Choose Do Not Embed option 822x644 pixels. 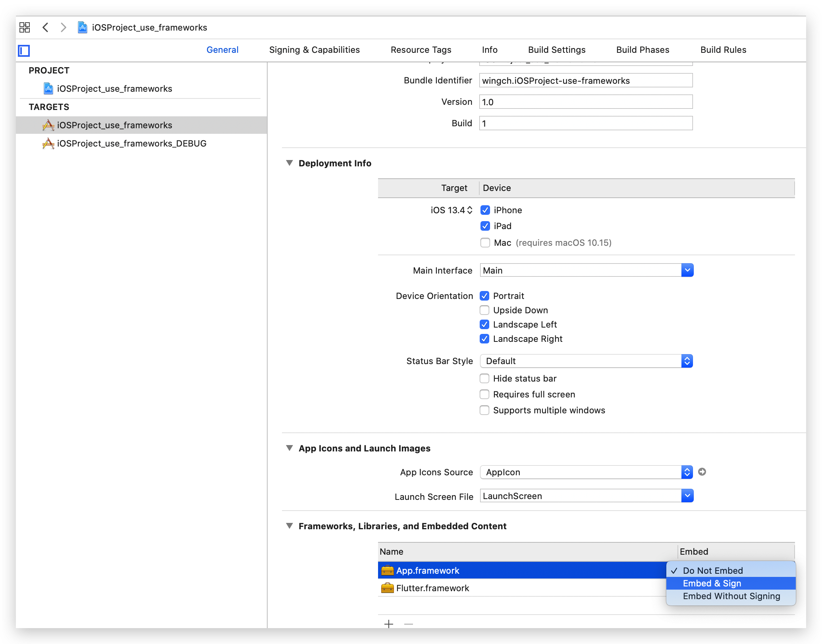coord(731,571)
